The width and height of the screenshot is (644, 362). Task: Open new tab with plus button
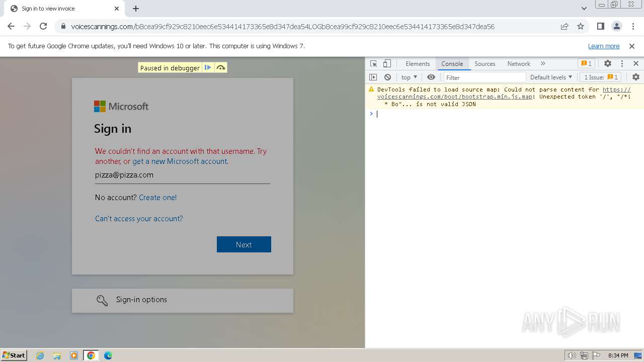[x=136, y=9]
